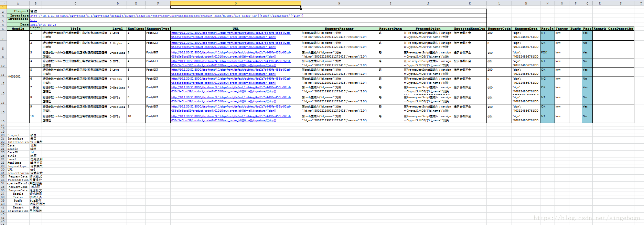
Task: Open URL link for case 1
Action: pos(231,35)
